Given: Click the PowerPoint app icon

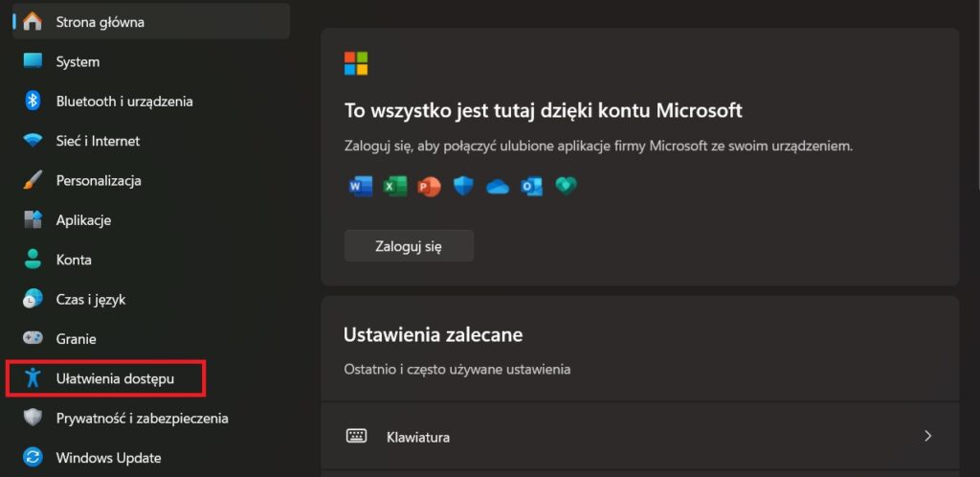Looking at the screenshot, I should click(x=429, y=186).
